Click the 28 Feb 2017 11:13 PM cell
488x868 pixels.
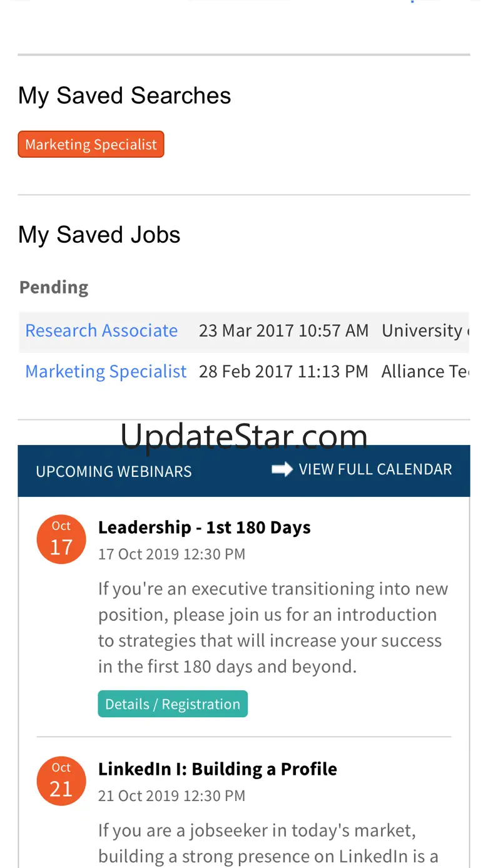point(284,371)
